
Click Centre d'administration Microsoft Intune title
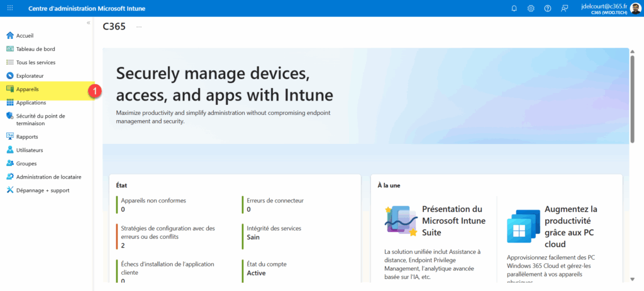click(x=87, y=9)
